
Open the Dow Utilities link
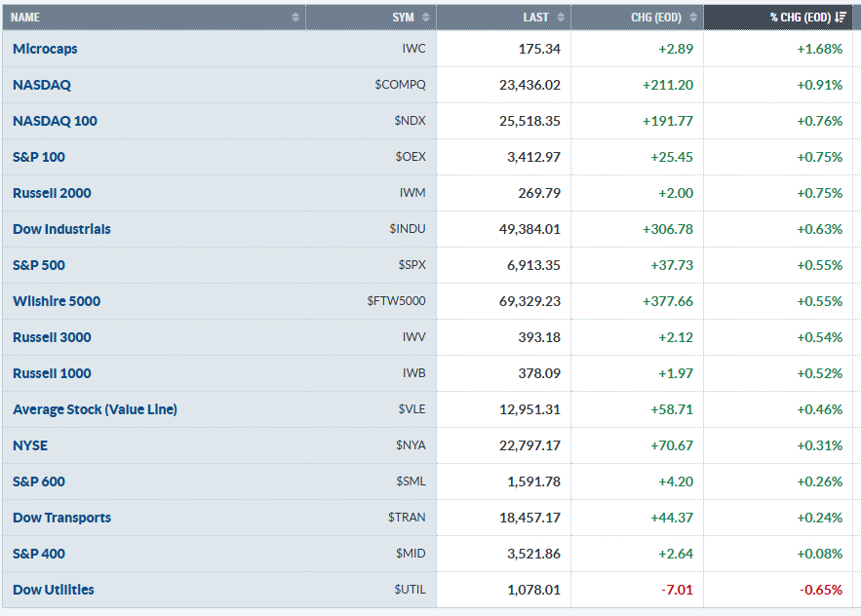coord(54,590)
